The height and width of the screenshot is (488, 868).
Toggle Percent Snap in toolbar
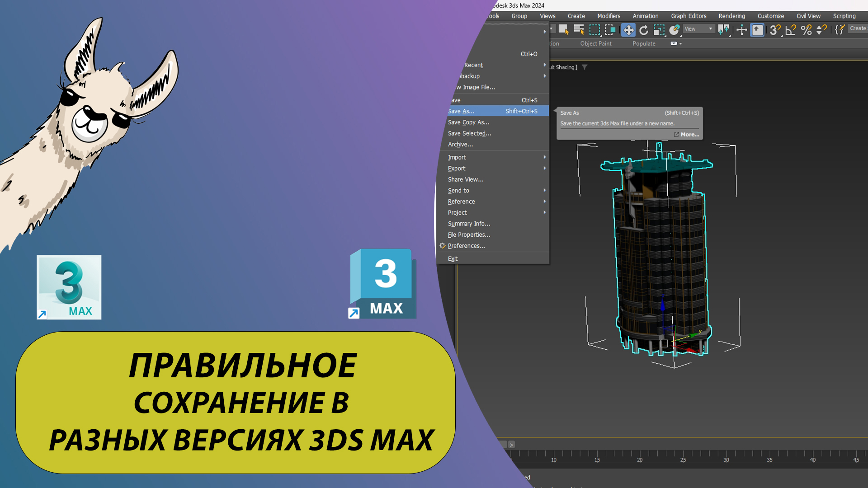[x=806, y=30]
